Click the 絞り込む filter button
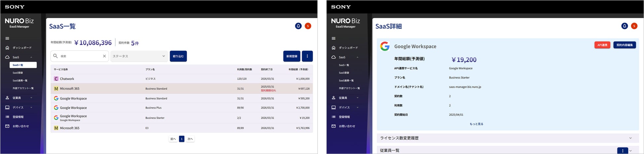This screenshot has width=644, height=154. 178,56
